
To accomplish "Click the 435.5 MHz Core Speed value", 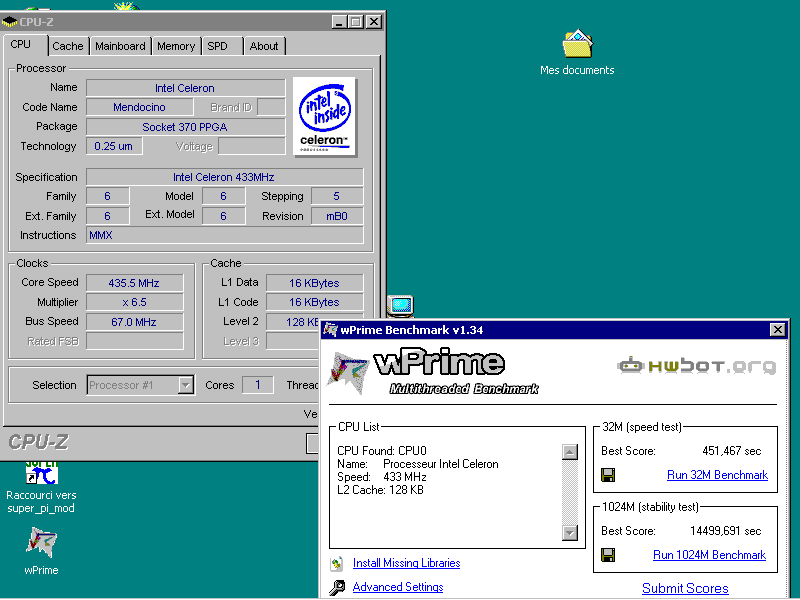I will pyautogui.click(x=134, y=283).
